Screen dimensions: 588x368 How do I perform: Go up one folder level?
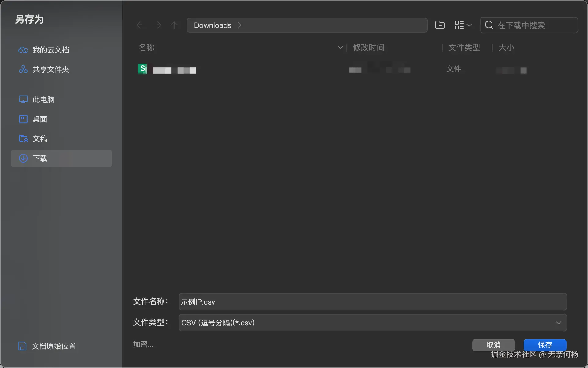point(174,25)
